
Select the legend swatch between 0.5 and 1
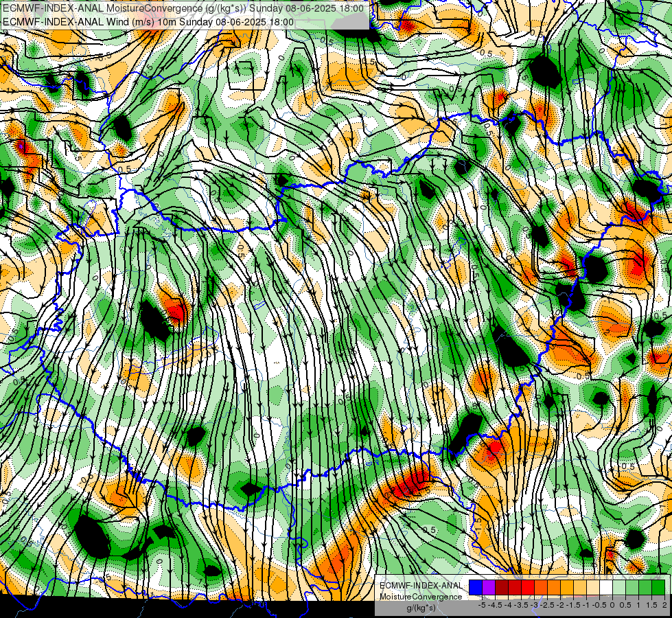click(632, 587)
